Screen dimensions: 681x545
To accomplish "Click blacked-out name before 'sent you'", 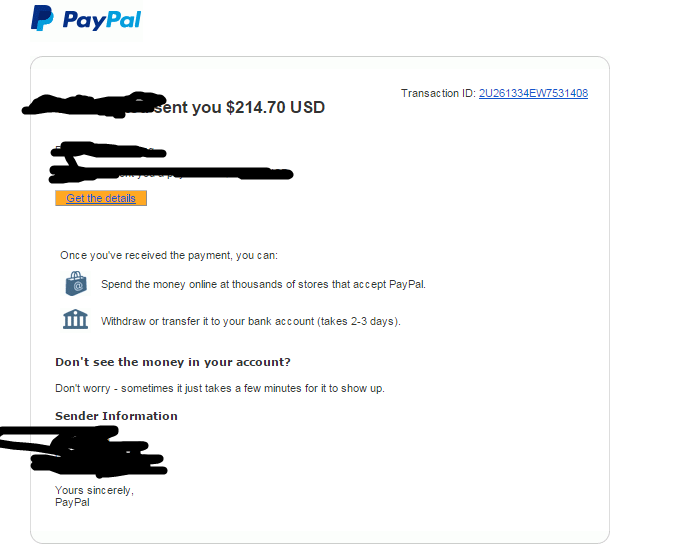I will 94,104.
